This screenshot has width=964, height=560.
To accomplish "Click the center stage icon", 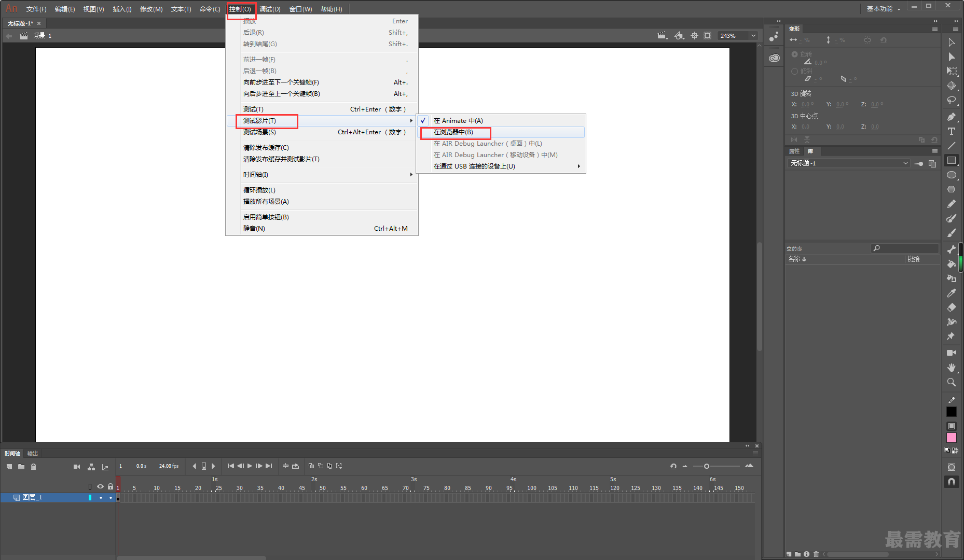I will 695,36.
